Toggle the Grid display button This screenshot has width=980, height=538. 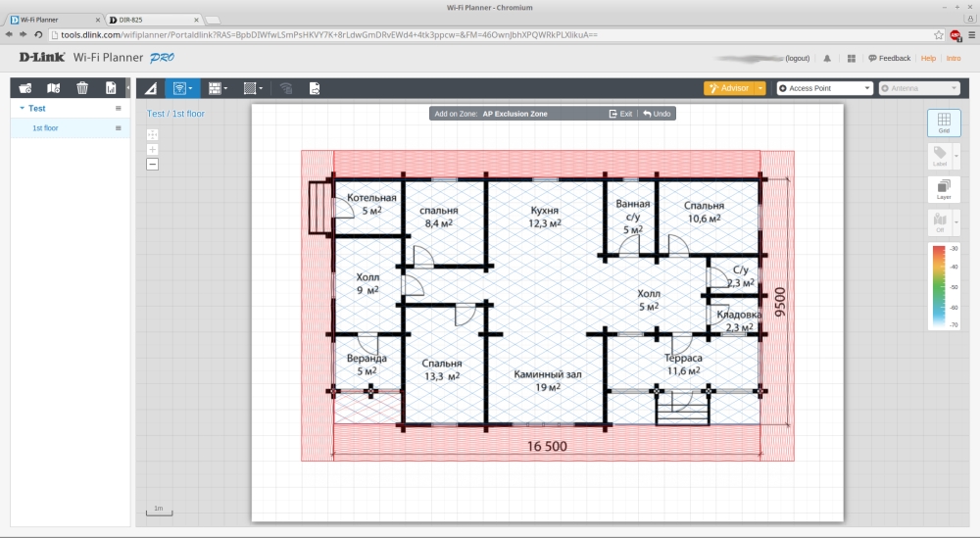[944, 122]
